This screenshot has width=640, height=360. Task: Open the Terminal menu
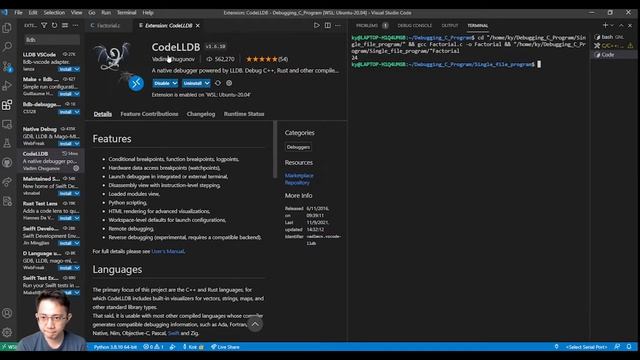click(127, 13)
